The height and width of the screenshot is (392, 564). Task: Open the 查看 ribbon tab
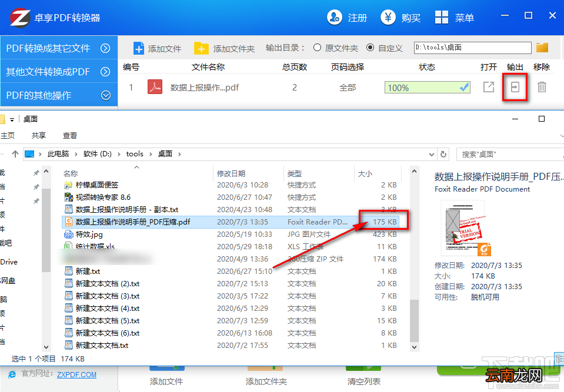coord(70,135)
